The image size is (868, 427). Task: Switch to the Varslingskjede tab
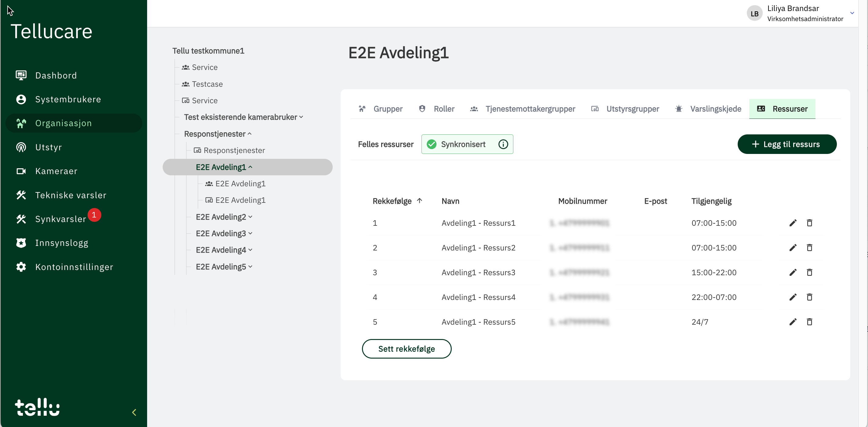708,109
